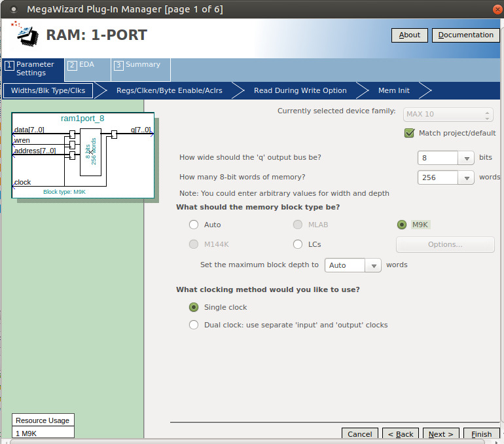Select the Widths/Blk Type/Clks step
The width and height of the screenshot is (504, 444).
point(48,90)
